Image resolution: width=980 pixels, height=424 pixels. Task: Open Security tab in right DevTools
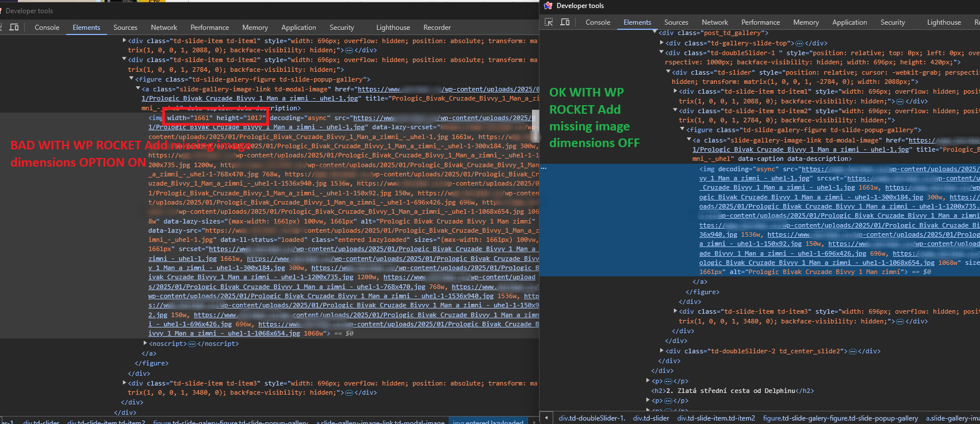[x=893, y=22]
